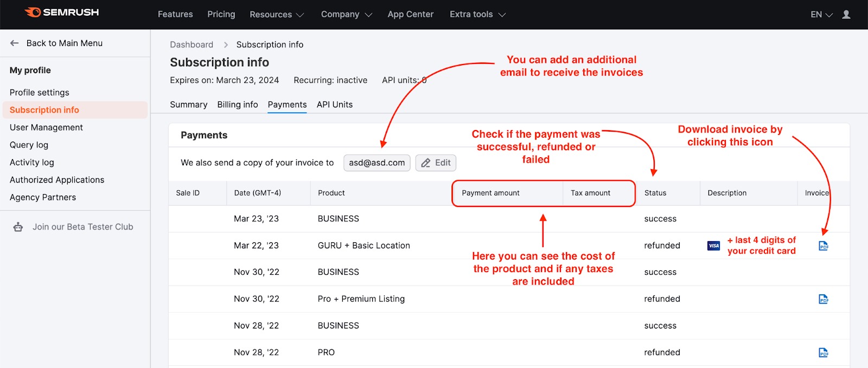Open the Pricing page
The width and height of the screenshot is (868, 368).
(221, 15)
